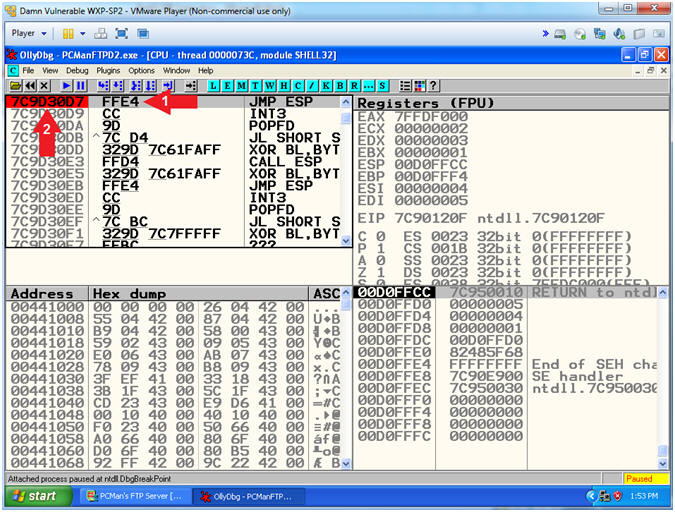Click the Windows start button
675x512 pixels.
click(x=38, y=496)
